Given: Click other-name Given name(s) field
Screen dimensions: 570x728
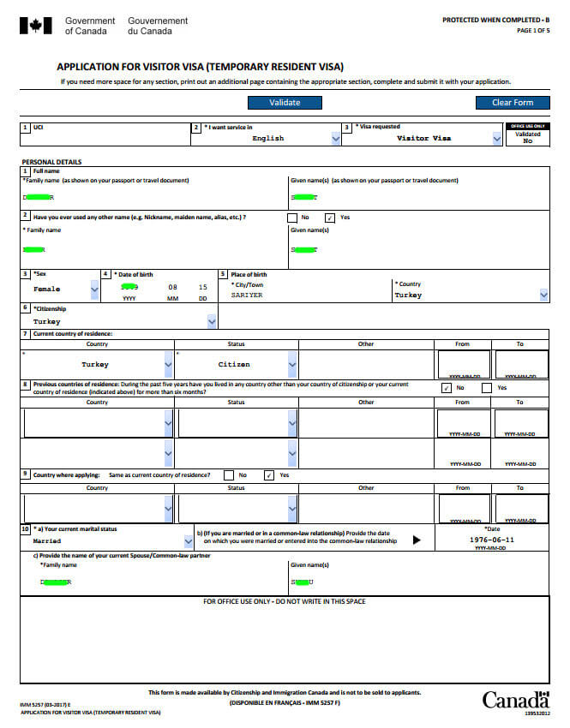Looking at the screenshot, I should tap(418, 250).
